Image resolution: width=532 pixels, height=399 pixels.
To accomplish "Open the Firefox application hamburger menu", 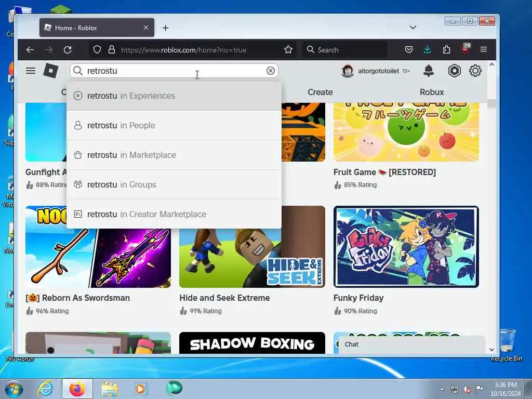I will click(x=484, y=50).
